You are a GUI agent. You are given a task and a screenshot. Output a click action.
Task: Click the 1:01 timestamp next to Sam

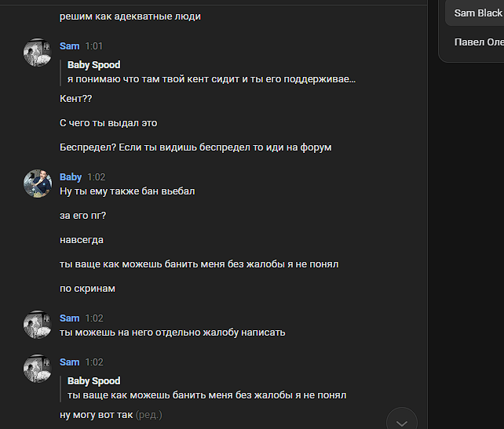(94, 46)
